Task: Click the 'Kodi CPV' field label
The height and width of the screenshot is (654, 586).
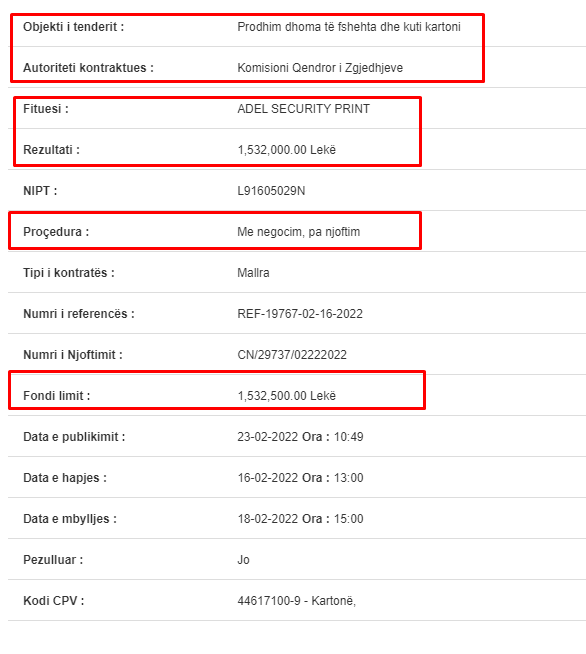Action: (x=53, y=601)
